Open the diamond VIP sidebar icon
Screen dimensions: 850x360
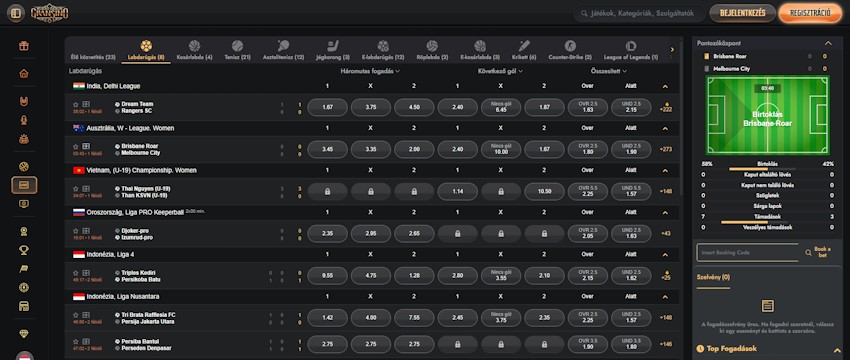tap(24, 334)
